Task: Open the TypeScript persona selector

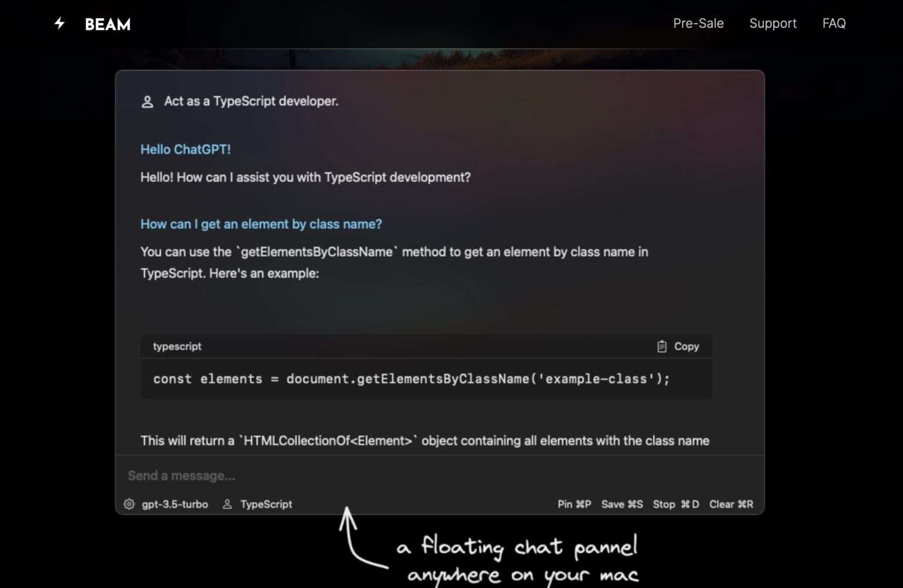Action: 266,504
